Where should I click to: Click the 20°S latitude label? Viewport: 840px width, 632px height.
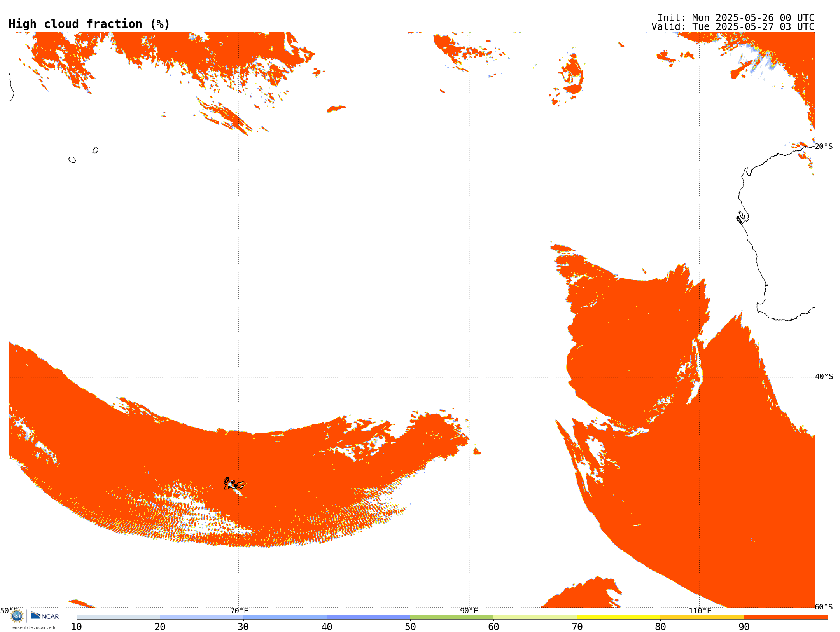click(824, 147)
